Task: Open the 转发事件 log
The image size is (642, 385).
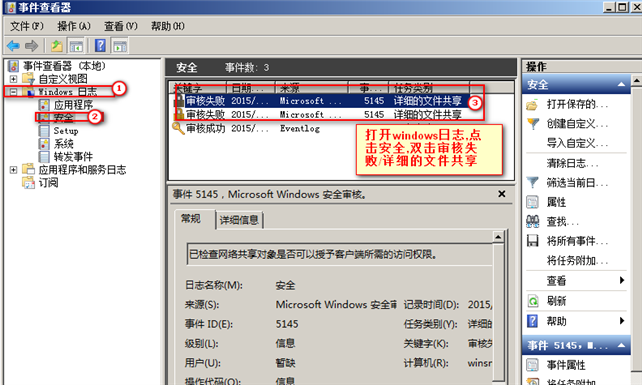Action: 73,156
